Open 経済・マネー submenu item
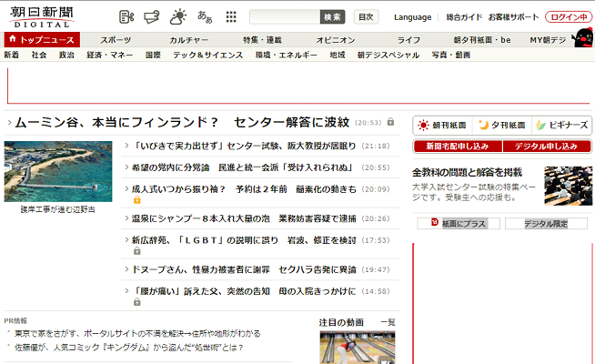 110,55
